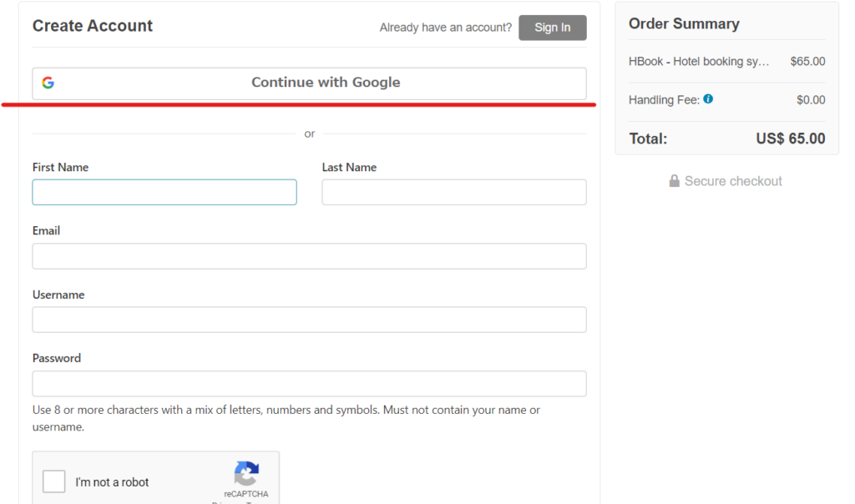855x504 pixels.
Task: Focus the First Name field
Action: (x=164, y=192)
